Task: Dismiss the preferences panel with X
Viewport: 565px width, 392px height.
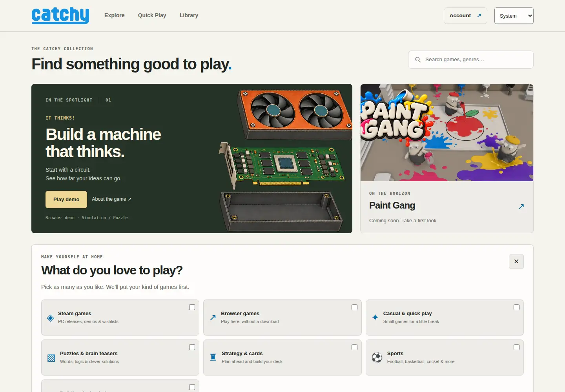Action: pyautogui.click(x=516, y=261)
